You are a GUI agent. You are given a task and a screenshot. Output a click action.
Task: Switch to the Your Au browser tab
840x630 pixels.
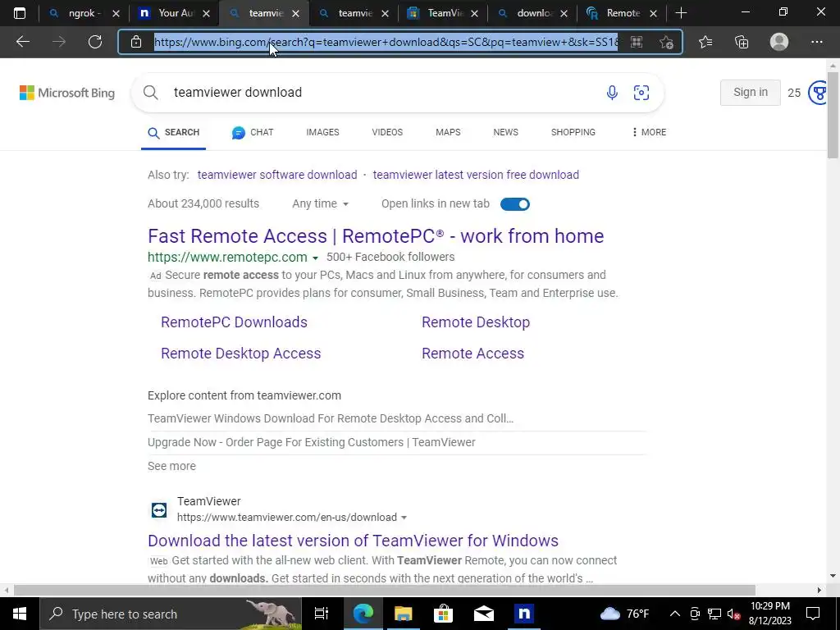(x=174, y=13)
